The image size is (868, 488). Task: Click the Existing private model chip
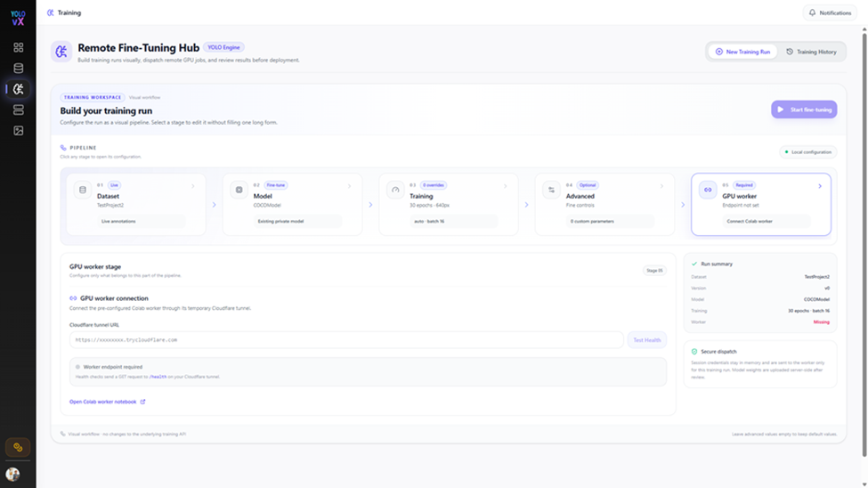[x=298, y=221]
